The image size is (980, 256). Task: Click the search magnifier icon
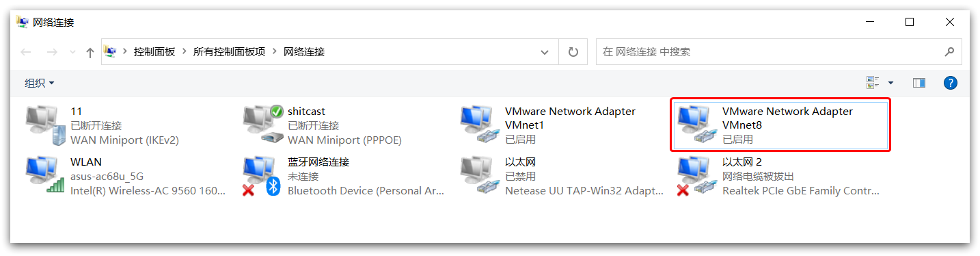pyautogui.click(x=949, y=52)
